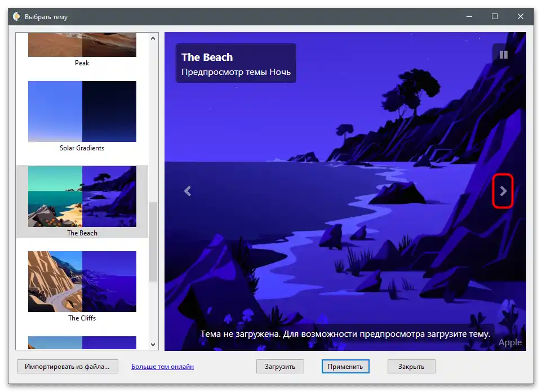Click the Закрыть button
Image resolution: width=542 pixels, height=392 pixels.
coord(411,367)
